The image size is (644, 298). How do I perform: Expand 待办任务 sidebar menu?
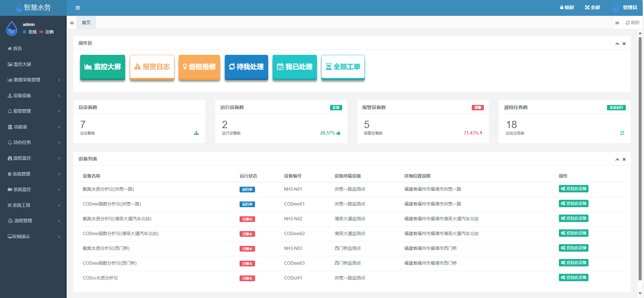(33, 142)
